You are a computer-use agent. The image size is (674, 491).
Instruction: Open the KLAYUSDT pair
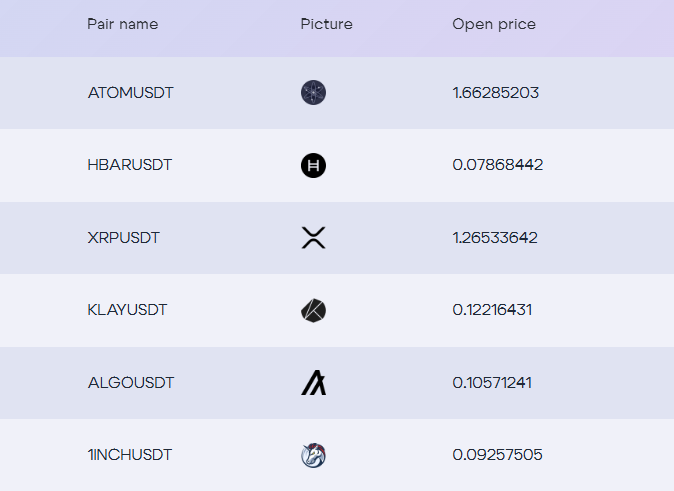(x=127, y=310)
